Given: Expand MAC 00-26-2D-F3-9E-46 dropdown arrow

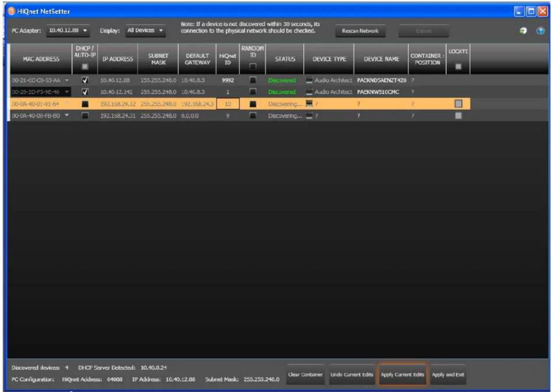Looking at the screenshot, I should click(66, 92).
